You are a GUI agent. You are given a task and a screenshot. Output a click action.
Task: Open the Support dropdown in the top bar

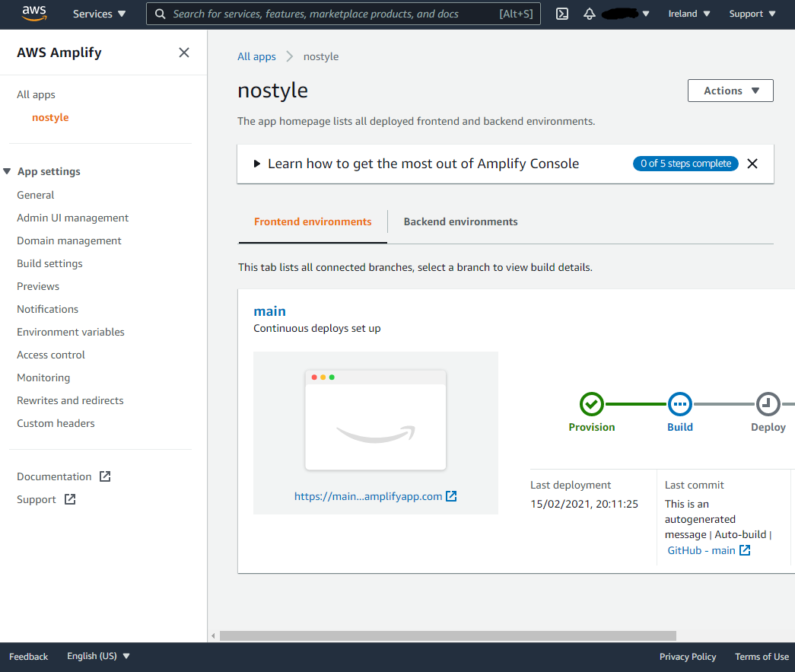[x=752, y=14]
